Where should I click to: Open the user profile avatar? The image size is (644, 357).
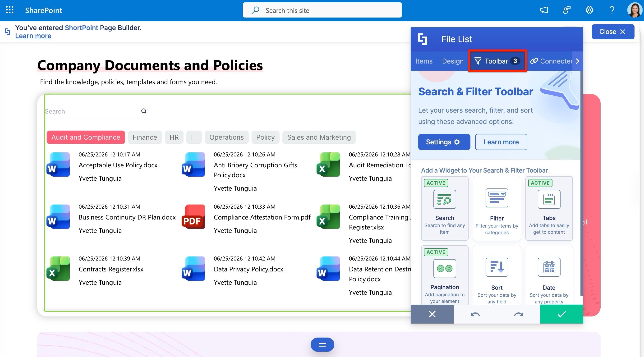635,10
